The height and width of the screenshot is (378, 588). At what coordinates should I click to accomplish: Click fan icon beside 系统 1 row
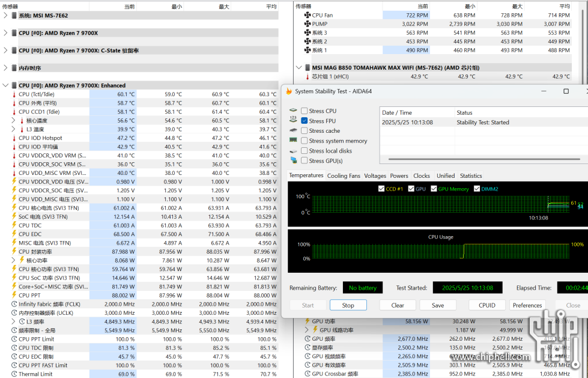tap(308, 50)
